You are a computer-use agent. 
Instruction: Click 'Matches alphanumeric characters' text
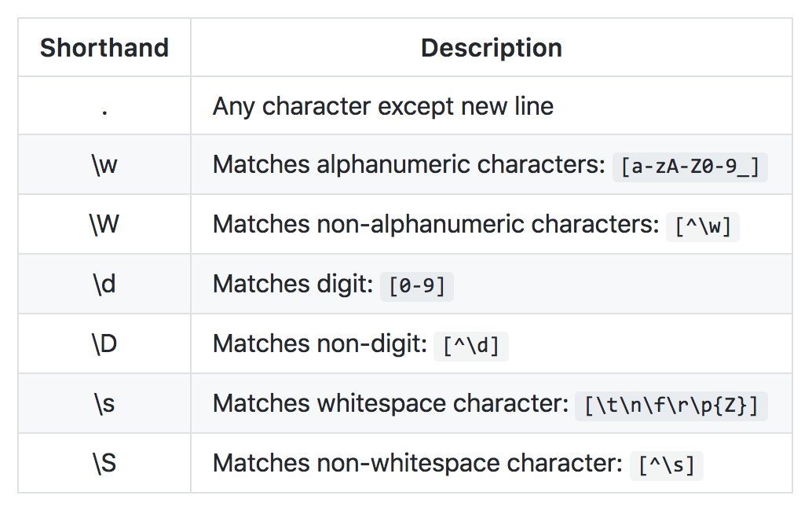[408, 165]
